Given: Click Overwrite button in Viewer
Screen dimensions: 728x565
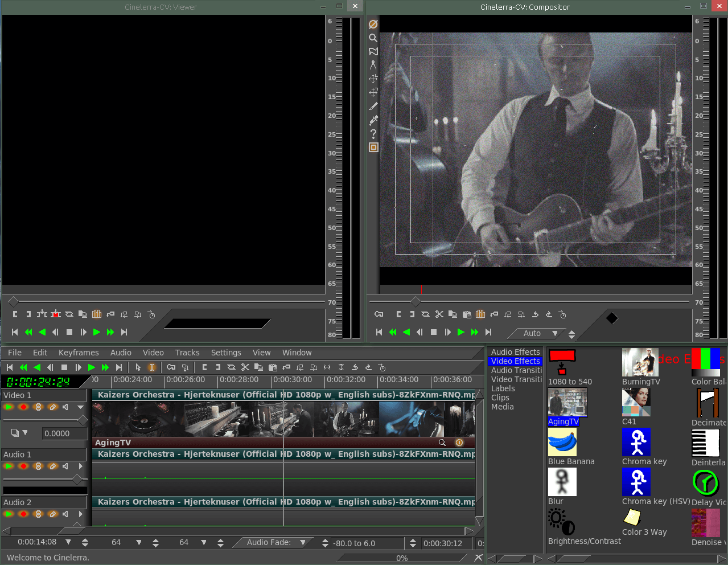Looking at the screenshot, I should [56, 314].
